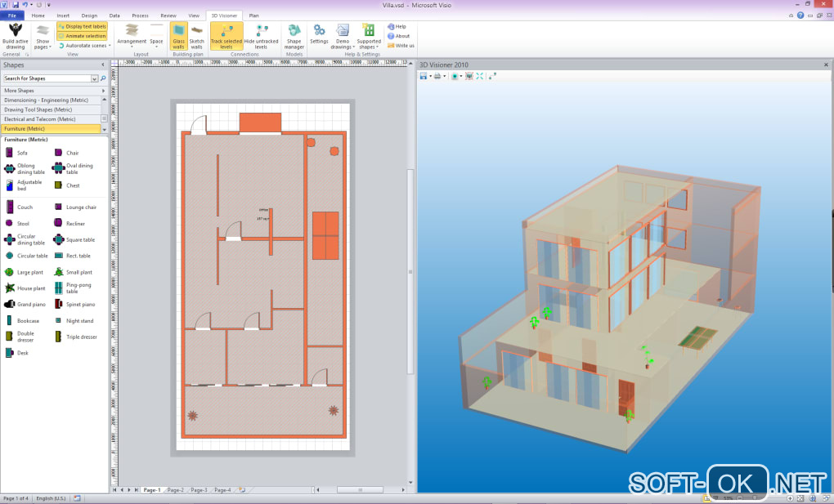Click the horizontal scrollbar below the drawing
The height and width of the screenshot is (504, 834).
(x=360, y=490)
